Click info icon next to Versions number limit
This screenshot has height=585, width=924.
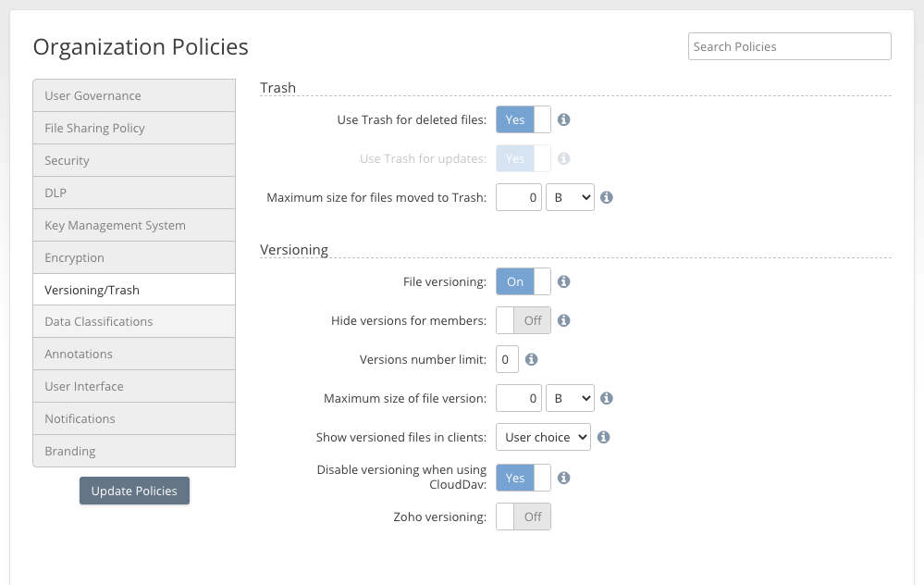pyautogui.click(x=531, y=359)
